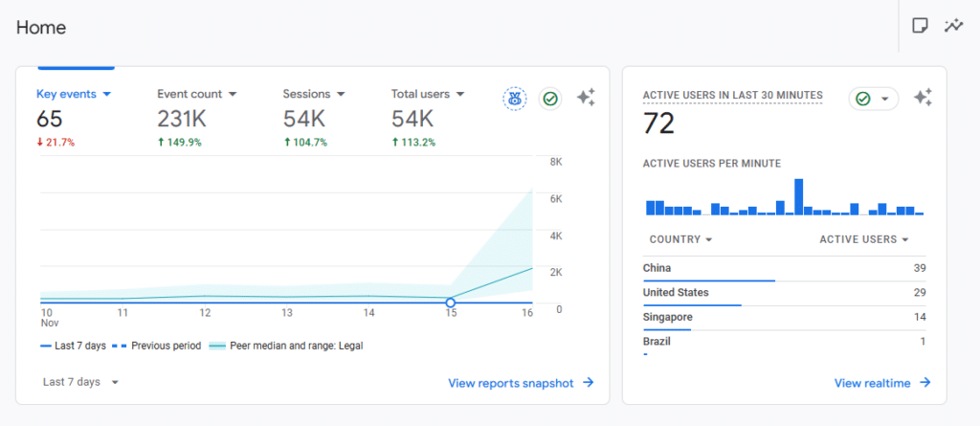The image size is (980, 426).
Task: Open the annotations note icon
Action: point(920,26)
